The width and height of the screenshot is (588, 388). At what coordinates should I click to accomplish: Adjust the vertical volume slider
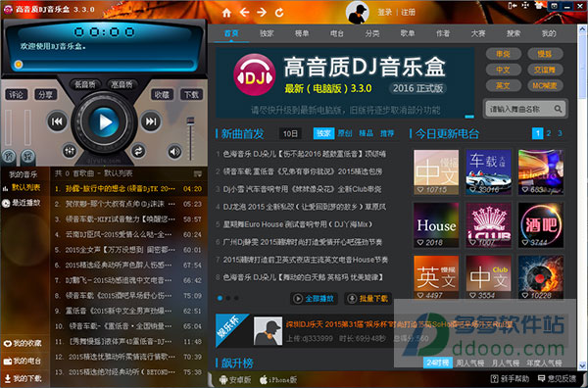click(x=191, y=138)
